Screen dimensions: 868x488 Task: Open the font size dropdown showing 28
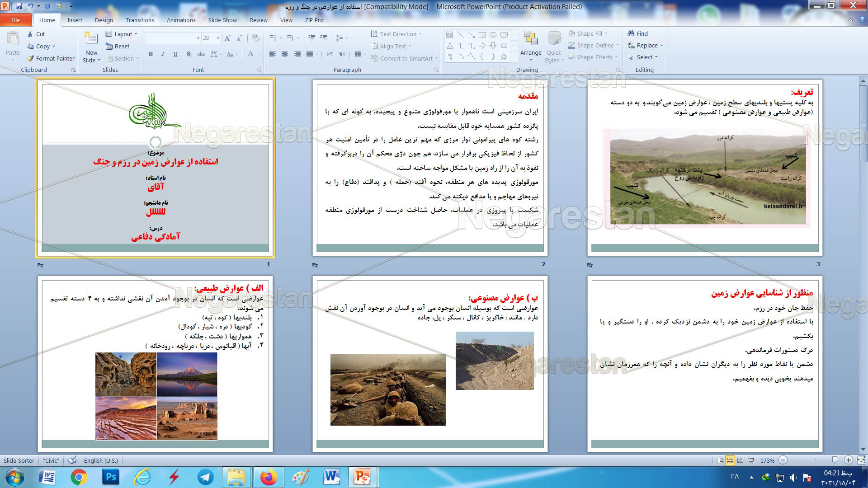(211, 38)
